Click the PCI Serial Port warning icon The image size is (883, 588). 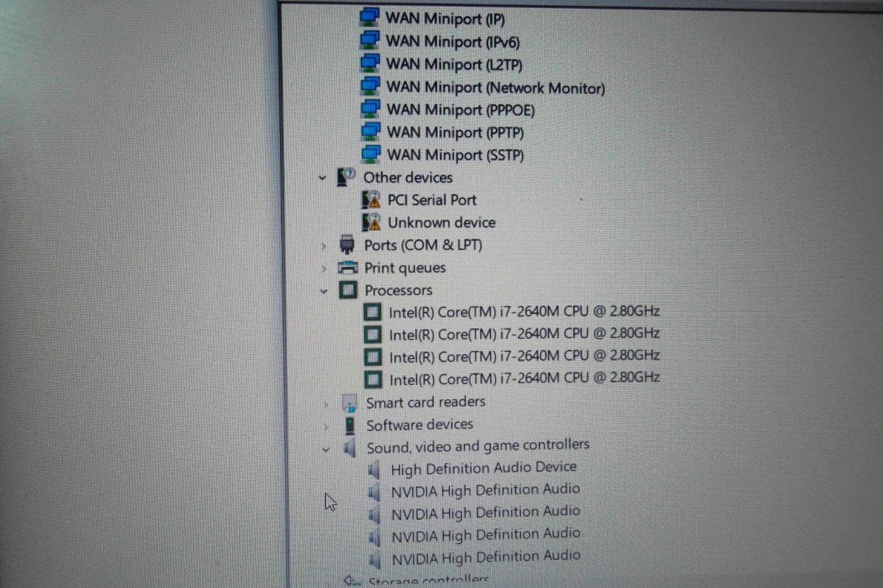pyautogui.click(x=371, y=200)
